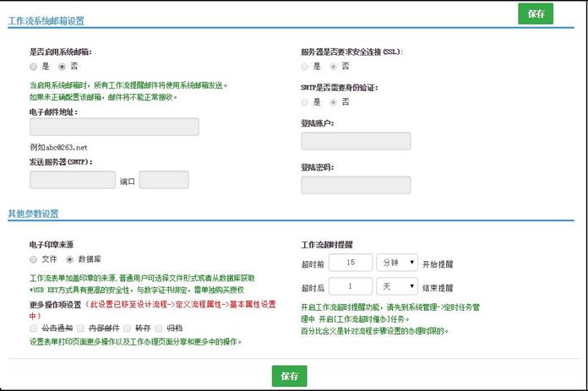Click the 结束提醒 text

pos(438,288)
